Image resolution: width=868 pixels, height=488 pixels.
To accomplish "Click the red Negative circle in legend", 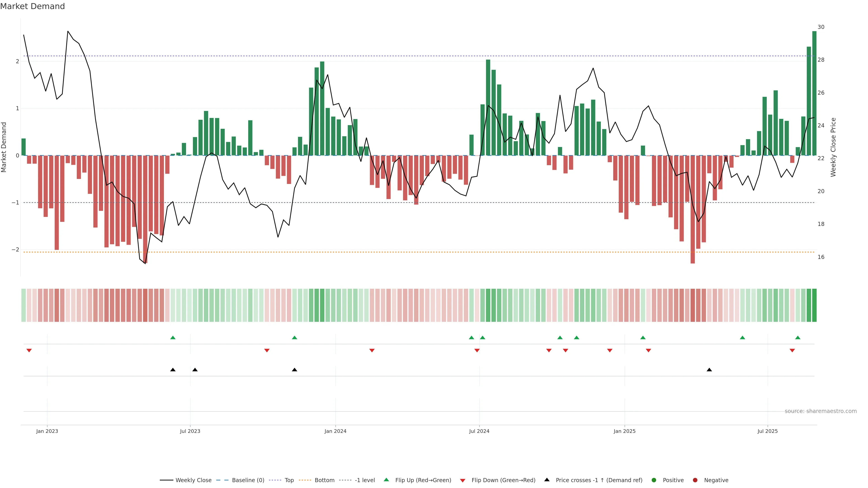I will (x=695, y=480).
